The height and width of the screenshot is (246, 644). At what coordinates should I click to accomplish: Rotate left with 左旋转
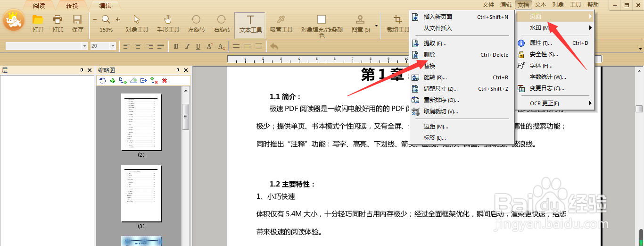point(196,23)
